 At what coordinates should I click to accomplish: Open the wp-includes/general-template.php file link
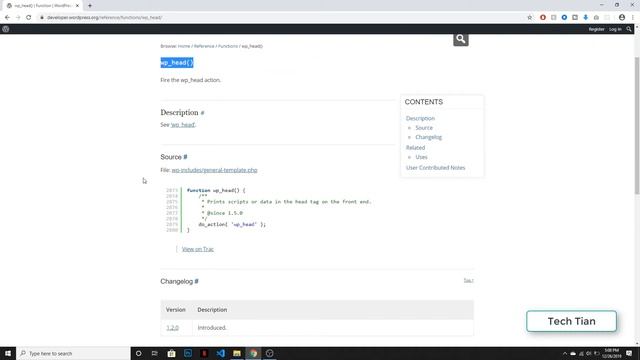214,170
